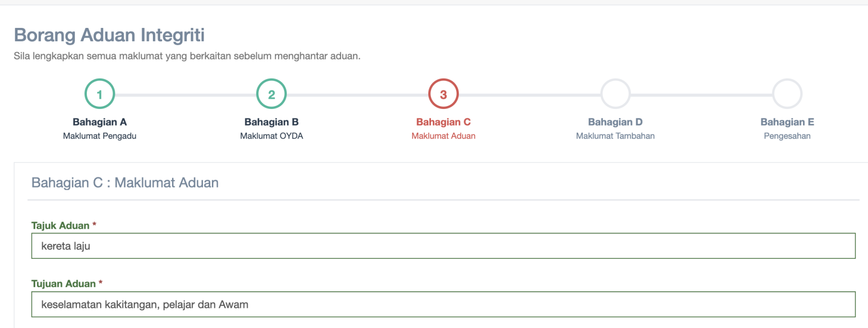Click the red Maklumat Aduan step subtitle
868x328 pixels.
pyautogui.click(x=443, y=136)
